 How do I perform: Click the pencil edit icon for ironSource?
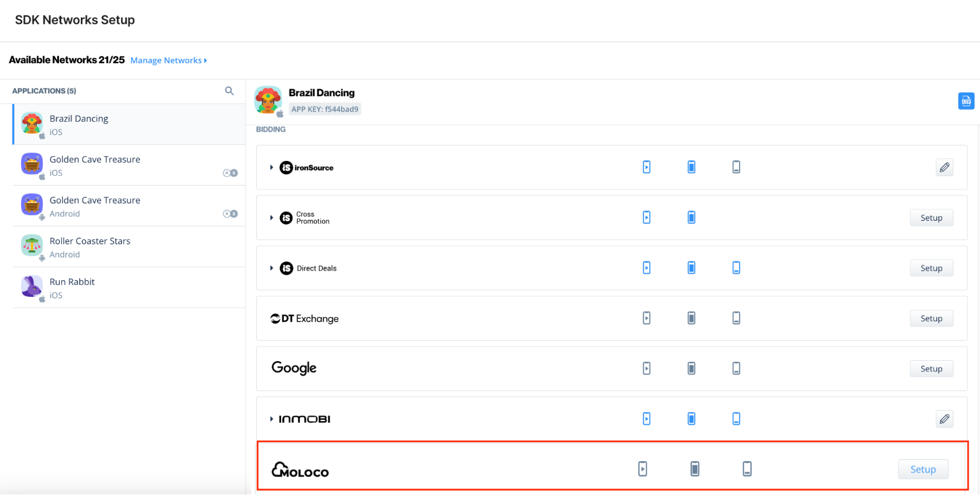944,168
